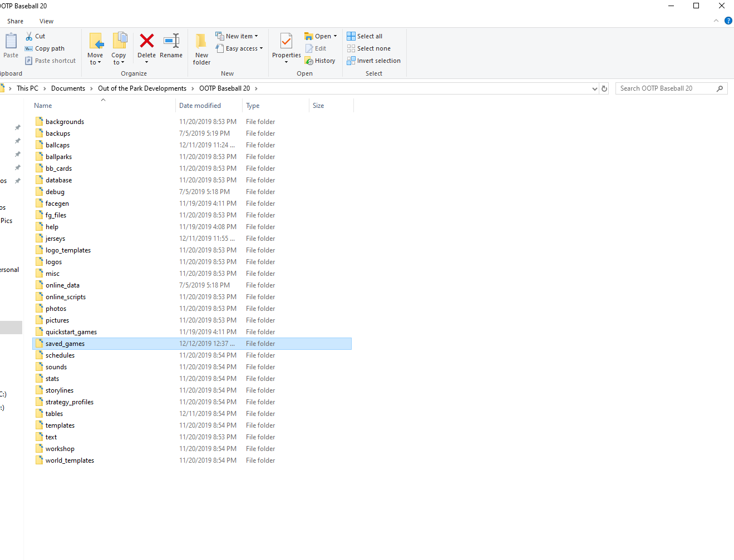Open the Share ribbon tab
The height and width of the screenshot is (560, 734).
[15, 21]
